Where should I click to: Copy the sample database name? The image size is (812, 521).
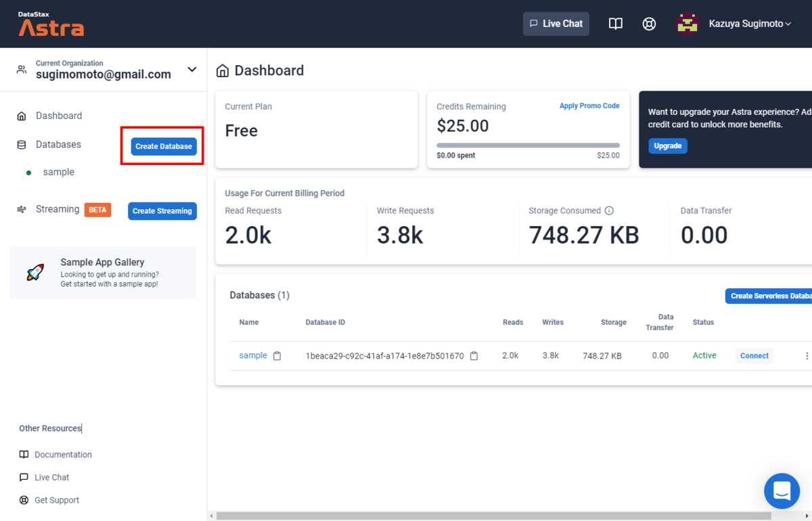coord(277,356)
